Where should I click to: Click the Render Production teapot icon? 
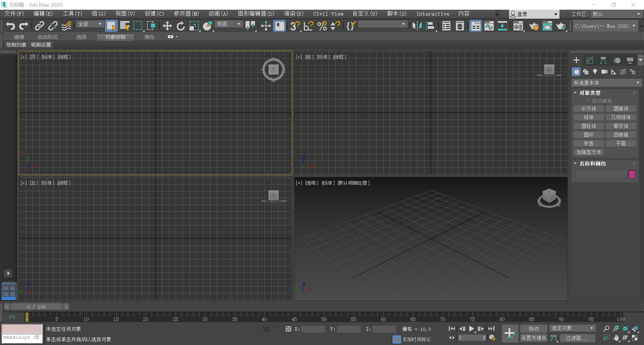[561, 26]
